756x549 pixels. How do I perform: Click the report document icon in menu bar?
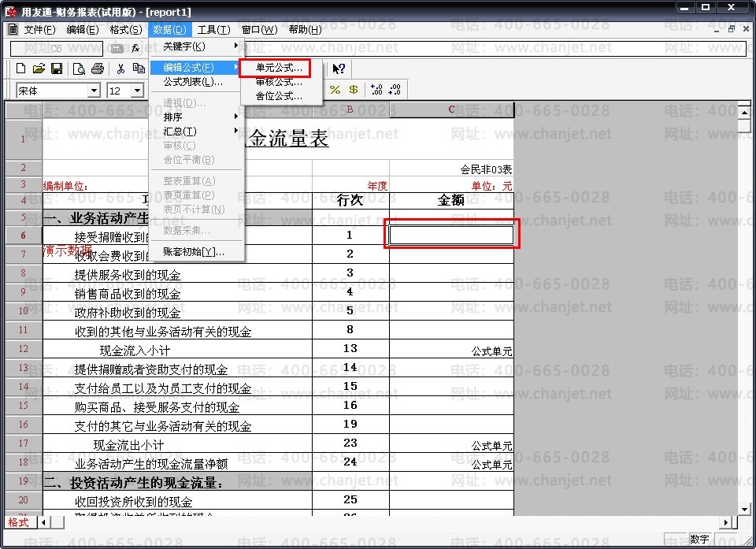point(13,29)
